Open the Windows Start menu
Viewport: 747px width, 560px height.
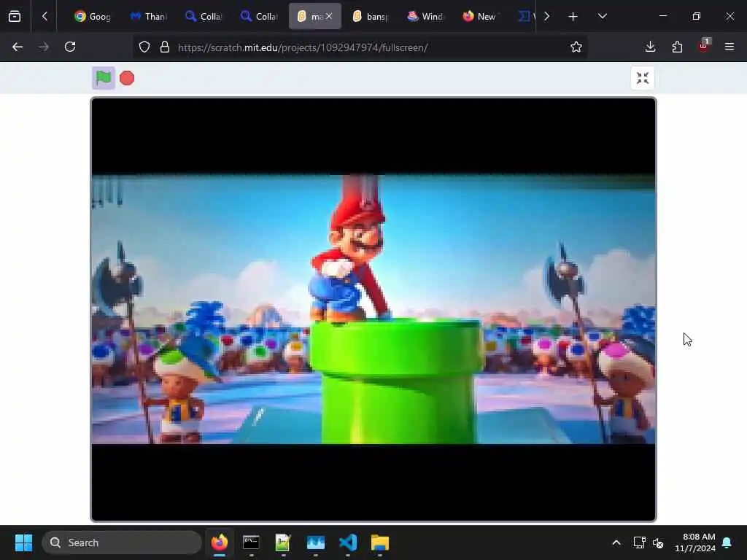(23, 542)
